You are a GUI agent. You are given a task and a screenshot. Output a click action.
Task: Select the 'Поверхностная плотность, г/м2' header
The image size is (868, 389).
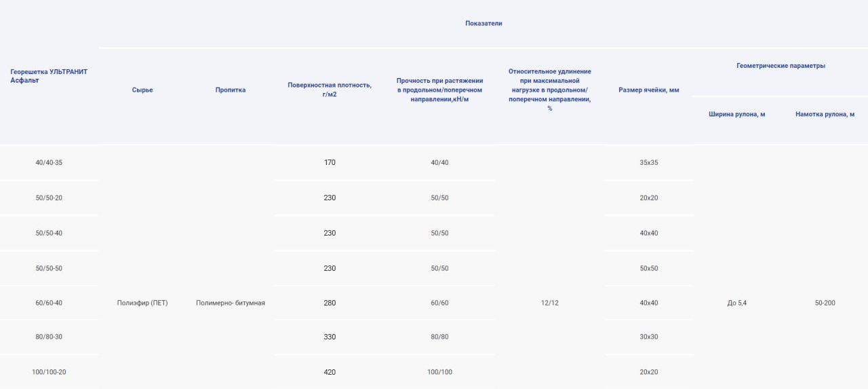[x=330, y=90]
